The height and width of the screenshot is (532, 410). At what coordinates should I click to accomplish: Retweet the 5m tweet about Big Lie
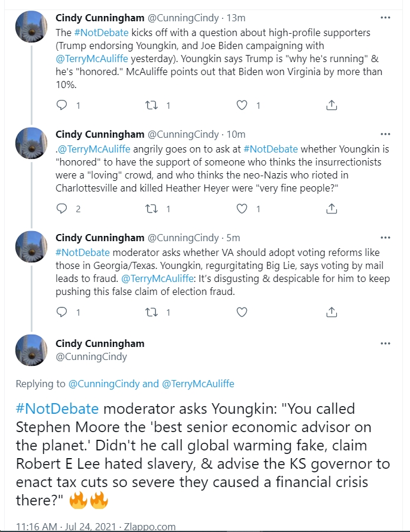[151, 312]
